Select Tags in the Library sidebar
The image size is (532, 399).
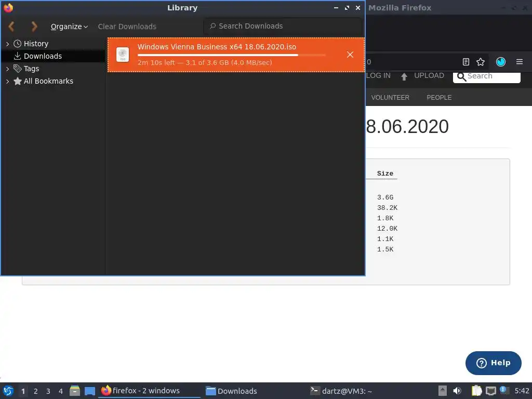[x=31, y=69]
